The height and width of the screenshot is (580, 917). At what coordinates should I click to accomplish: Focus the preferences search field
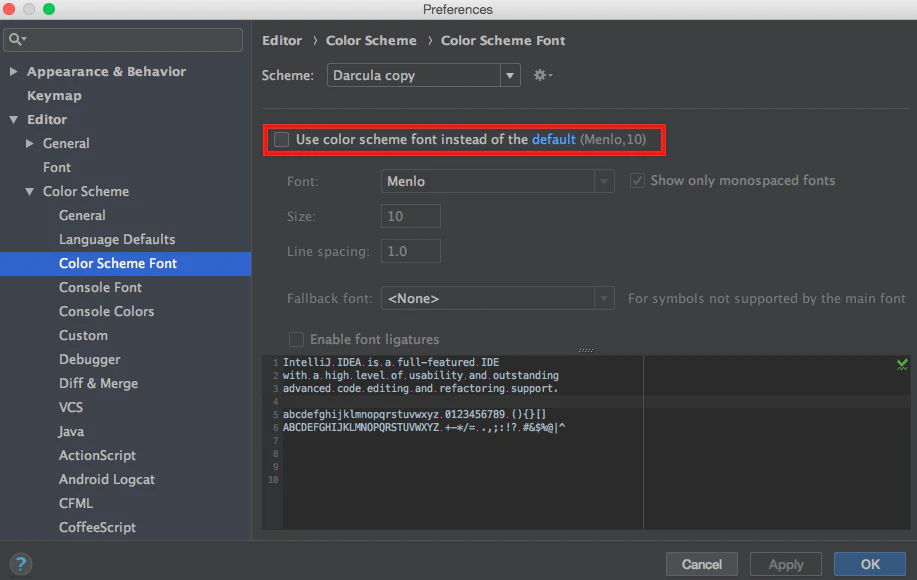123,40
